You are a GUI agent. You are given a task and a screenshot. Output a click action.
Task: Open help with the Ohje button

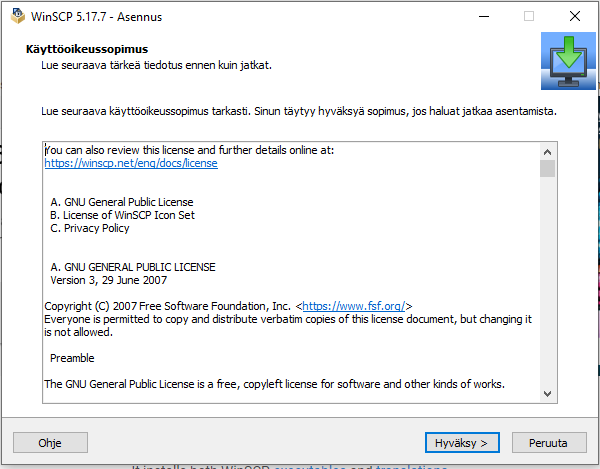pos(50,442)
